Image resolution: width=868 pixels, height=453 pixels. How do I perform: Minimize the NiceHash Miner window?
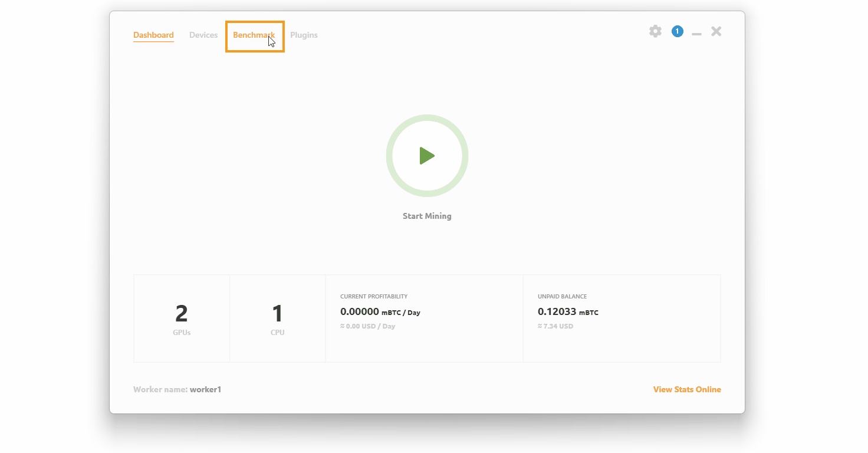tap(696, 34)
